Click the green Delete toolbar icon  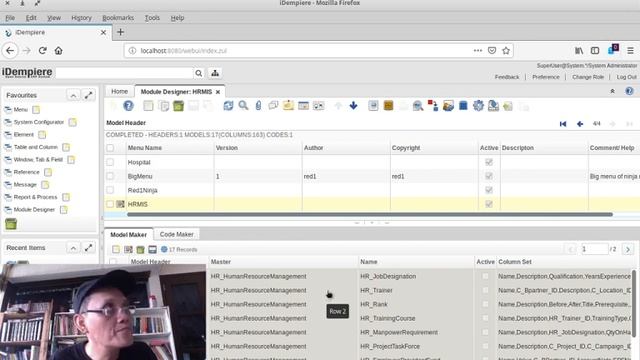coord(178,106)
